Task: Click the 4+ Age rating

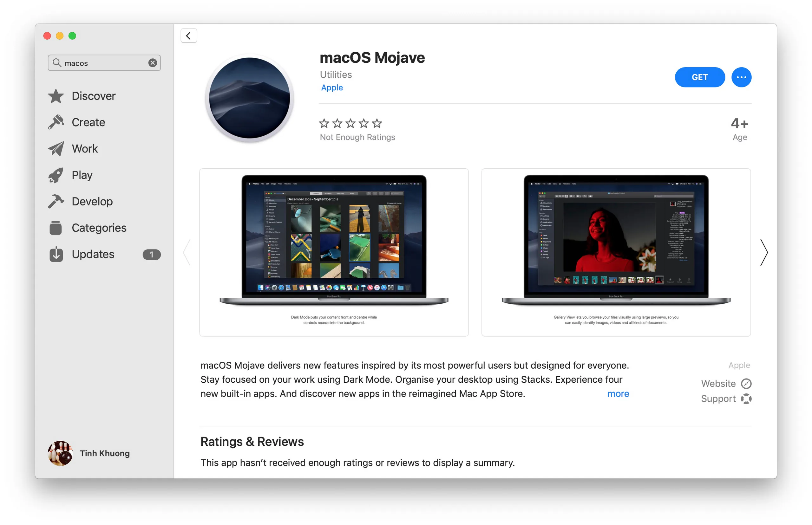Action: click(x=739, y=129)
